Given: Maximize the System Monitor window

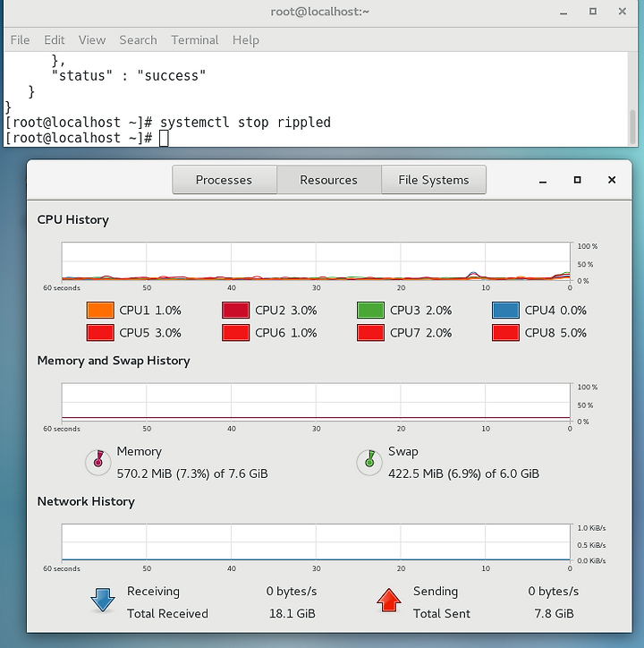Looking at the screenshot, I should [x=578, y=180].
